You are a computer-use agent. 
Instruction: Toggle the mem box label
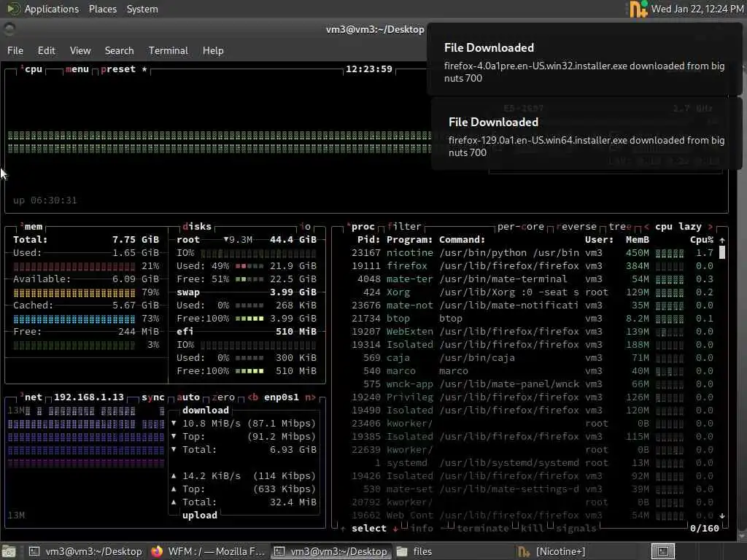click(x=31, y=227)
